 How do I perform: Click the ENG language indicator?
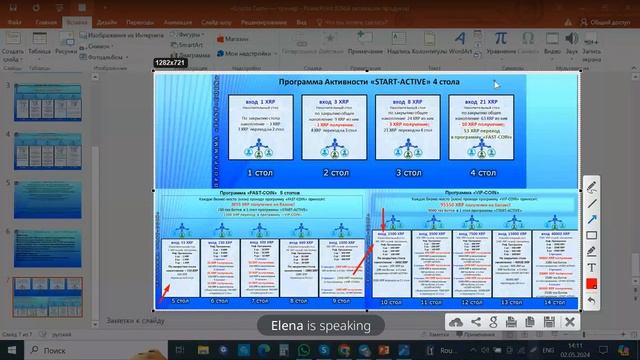click(548, 350)
